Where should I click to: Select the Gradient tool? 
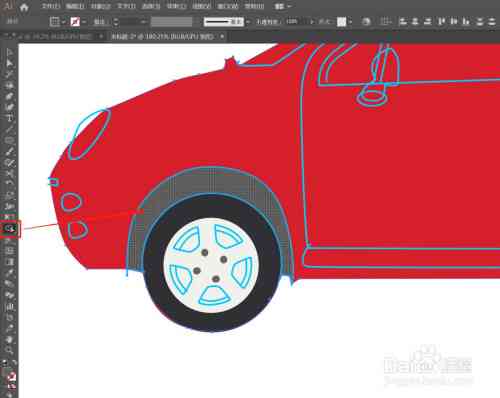(9, 262)
